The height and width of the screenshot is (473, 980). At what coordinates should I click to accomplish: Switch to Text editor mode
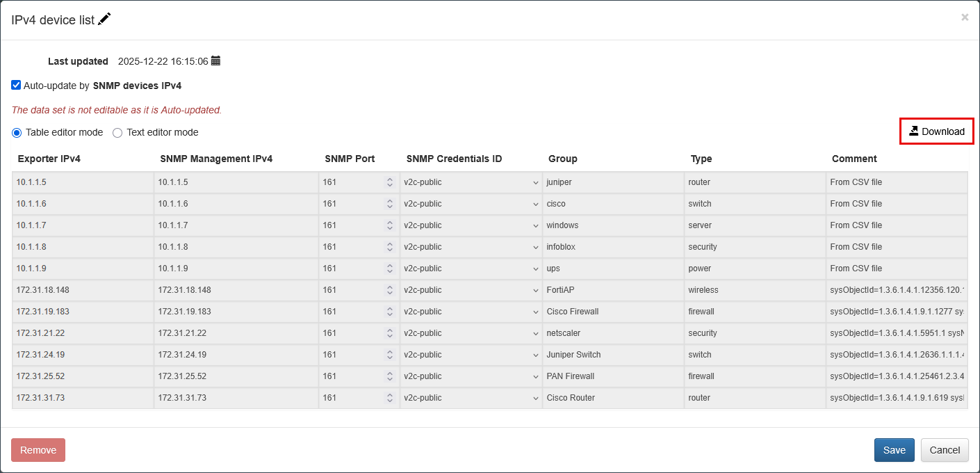point(117,133)
